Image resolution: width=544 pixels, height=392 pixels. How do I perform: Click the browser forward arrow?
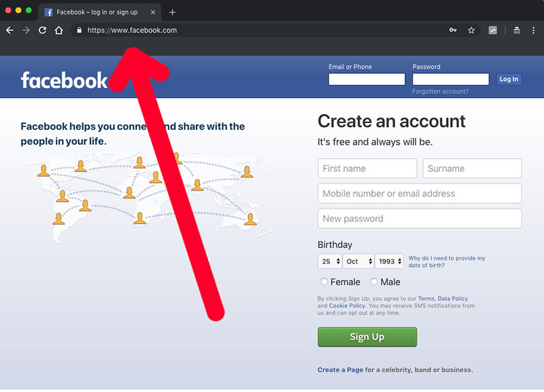click(x=26, y=31)
